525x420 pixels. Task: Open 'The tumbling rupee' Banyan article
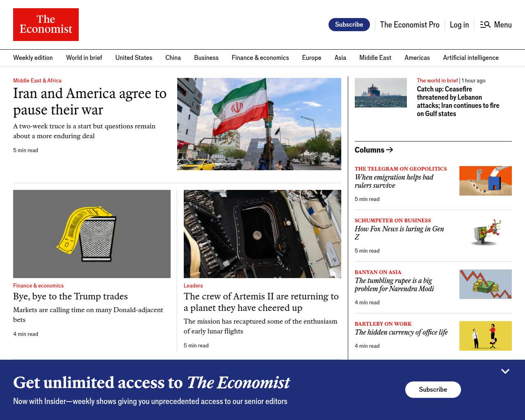(395, 285)
